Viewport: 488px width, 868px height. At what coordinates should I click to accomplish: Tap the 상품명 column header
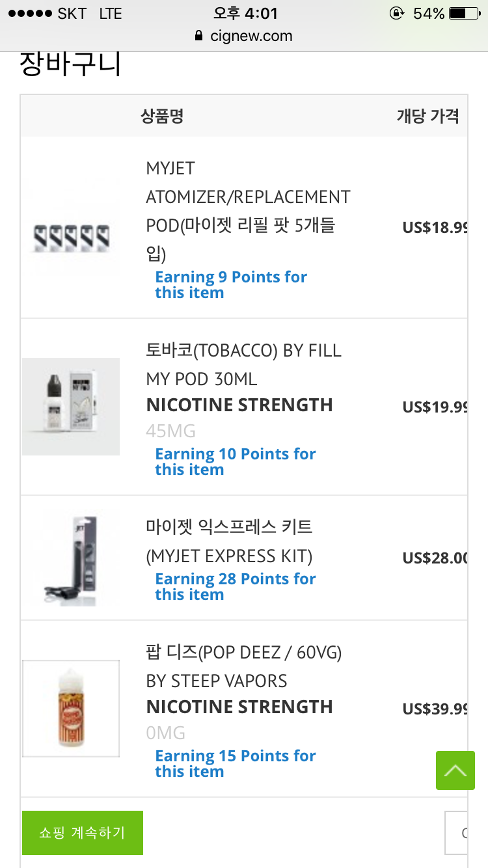pyautogui.click(x=162, y=116)
